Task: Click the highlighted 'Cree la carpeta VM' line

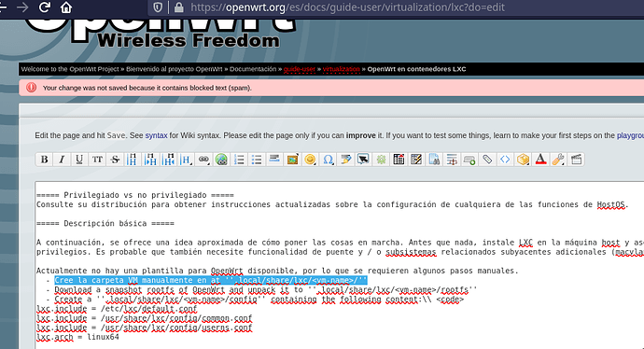Action: [x=211, y=281]
